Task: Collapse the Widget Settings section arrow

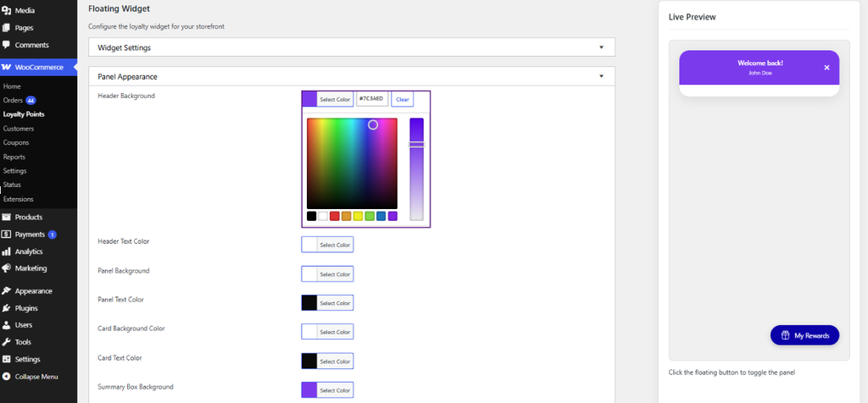Action: pyautogui.click(x=601, y=47)
